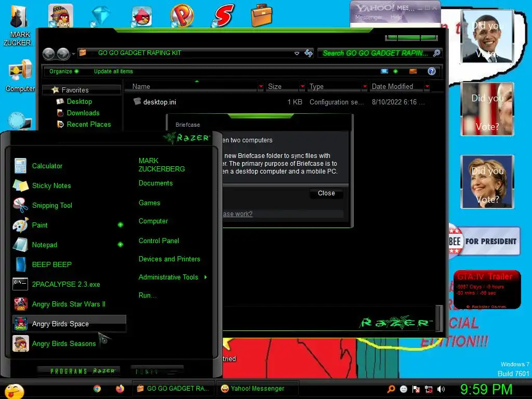Screen dimensions: 532x399
Task: Click the Hillary Clinton vote gadget
Action: pyautogui.click(x=487, y=182)
